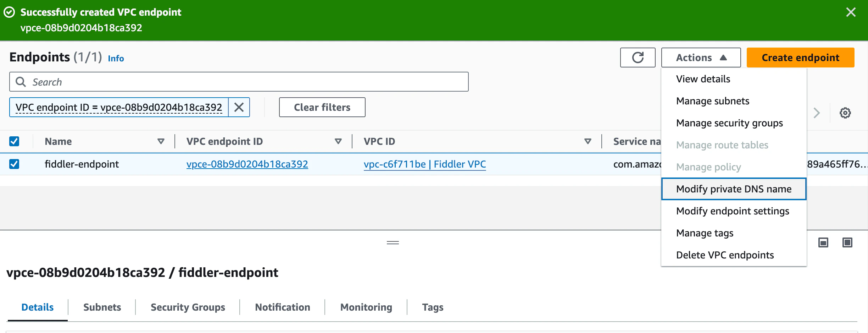Click the VPC endpoint ID filter token
Image resolution: width=868 pixels, height=333 pixels.
(119, 107)
